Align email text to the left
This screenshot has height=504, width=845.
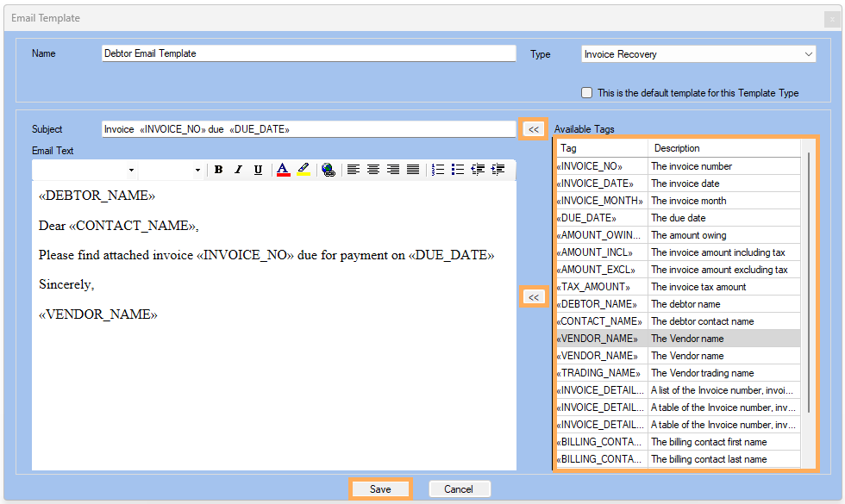point(354,170)
